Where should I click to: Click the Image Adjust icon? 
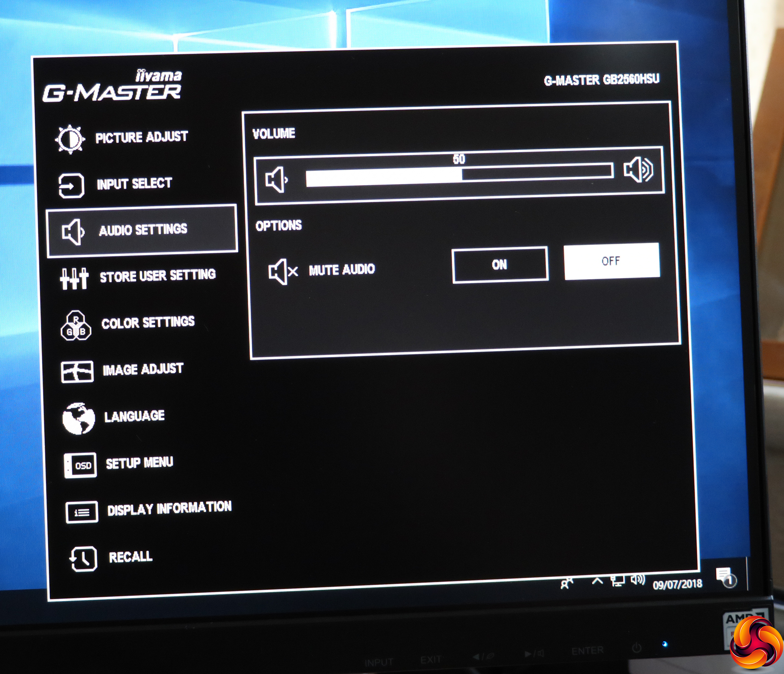pyautogui.click(x=77, y=371)
